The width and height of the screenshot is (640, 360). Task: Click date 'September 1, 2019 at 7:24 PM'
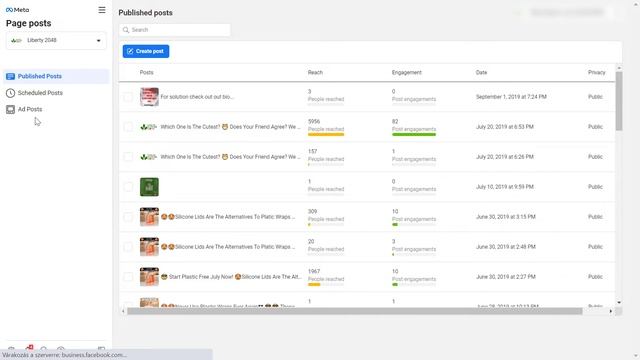coord(511,97)
